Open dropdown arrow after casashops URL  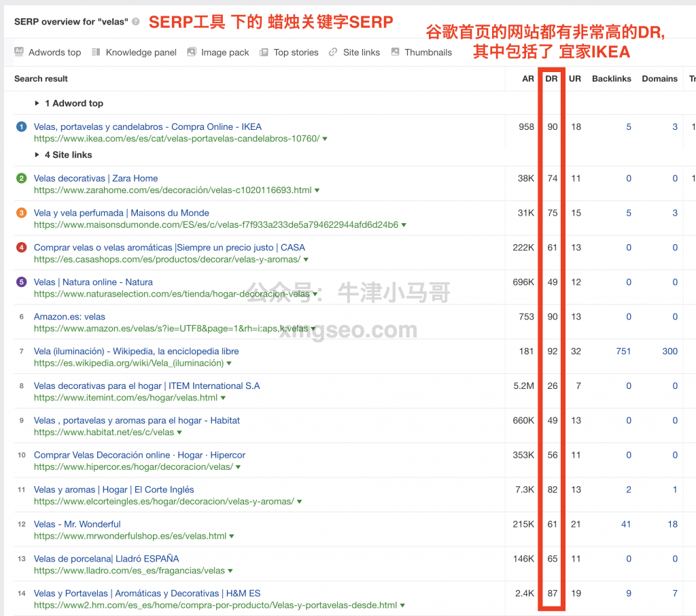coord(306,260)
